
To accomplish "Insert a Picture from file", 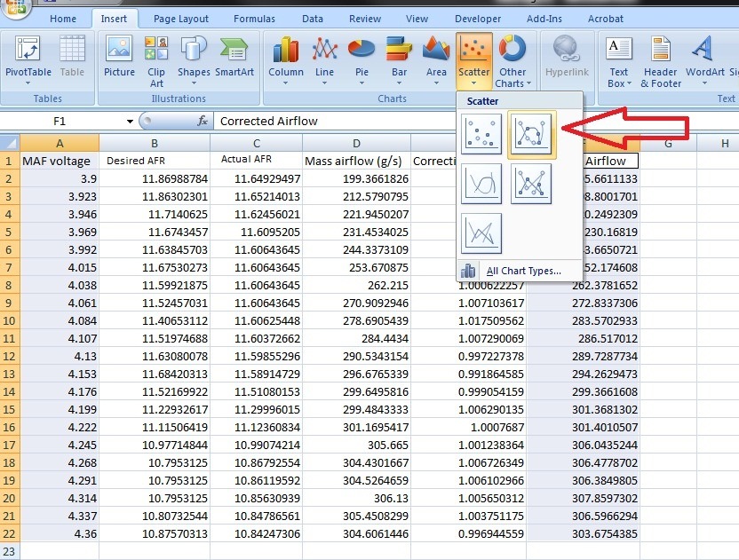I will tap(119, 56).
